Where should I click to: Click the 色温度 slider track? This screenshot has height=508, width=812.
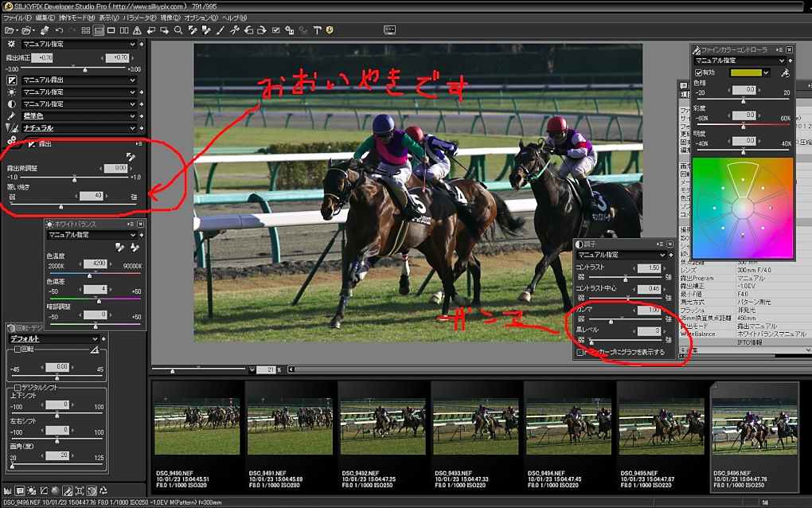(96, 274)
